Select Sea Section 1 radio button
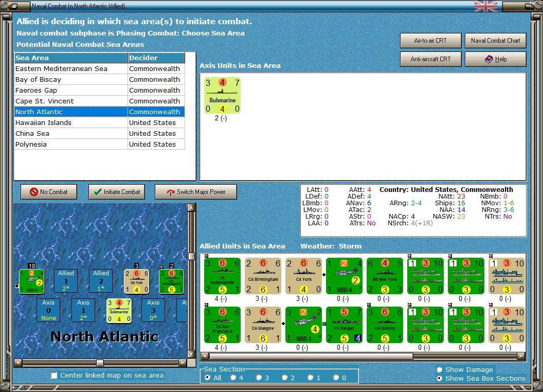Image resolution: width=543 pixels, height=392 pixels. 310,378
